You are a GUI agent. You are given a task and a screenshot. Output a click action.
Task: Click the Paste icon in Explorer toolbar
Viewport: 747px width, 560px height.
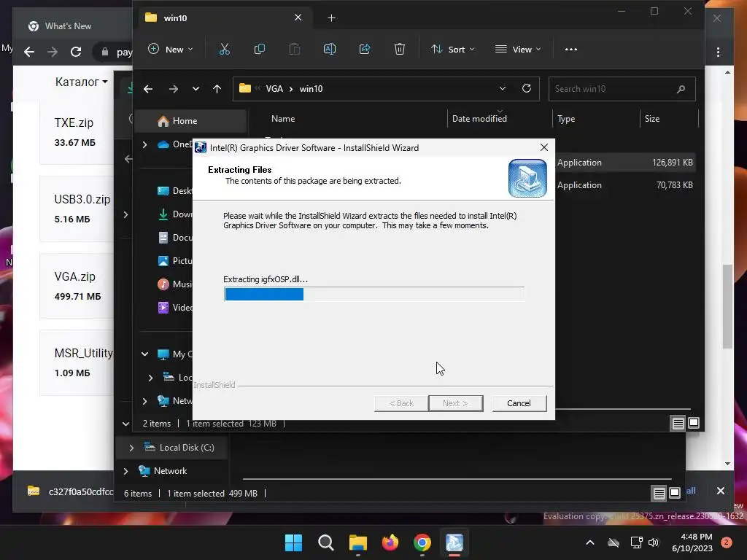coord(295,49)
